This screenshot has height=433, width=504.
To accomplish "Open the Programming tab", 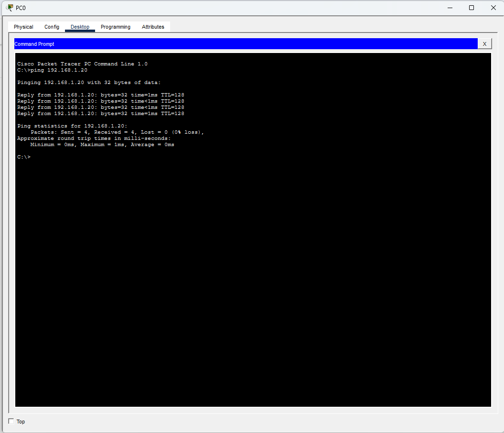I will click(x=116, y=27).
